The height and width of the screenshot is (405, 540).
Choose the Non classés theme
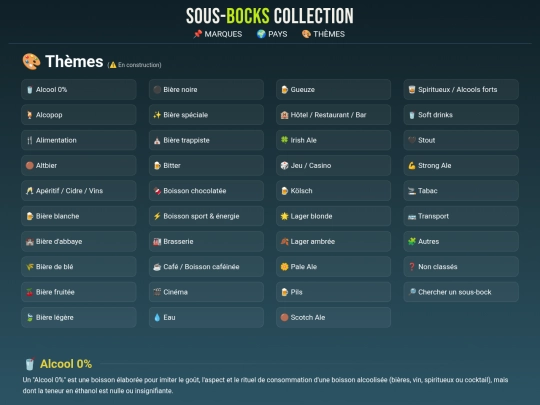pyautogui.click(x=461, y=267)
